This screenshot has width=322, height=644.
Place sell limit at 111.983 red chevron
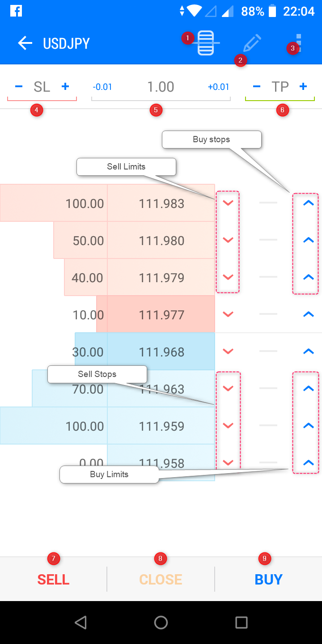[228, 203]
